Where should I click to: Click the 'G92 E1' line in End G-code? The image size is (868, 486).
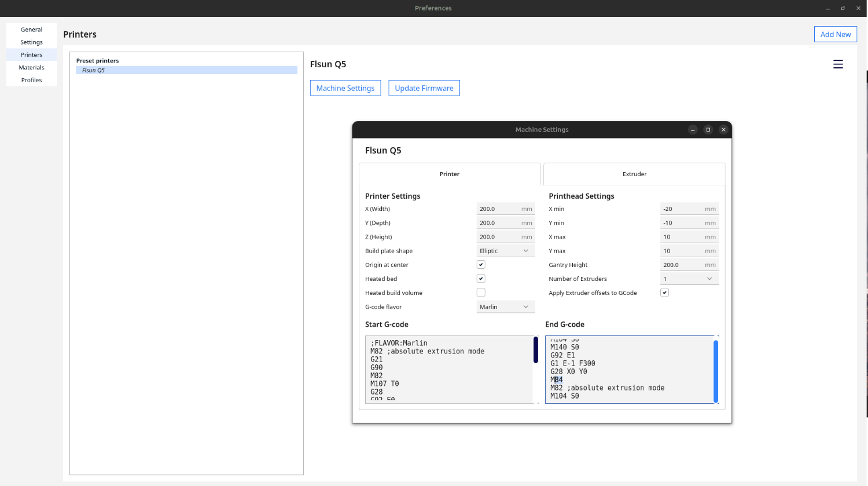tap(562, 356)
